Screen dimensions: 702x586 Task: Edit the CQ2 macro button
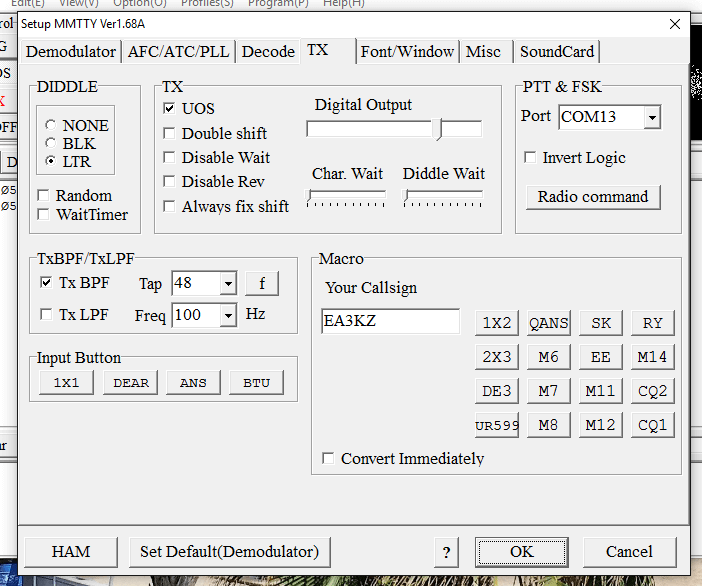click(652, 391)
